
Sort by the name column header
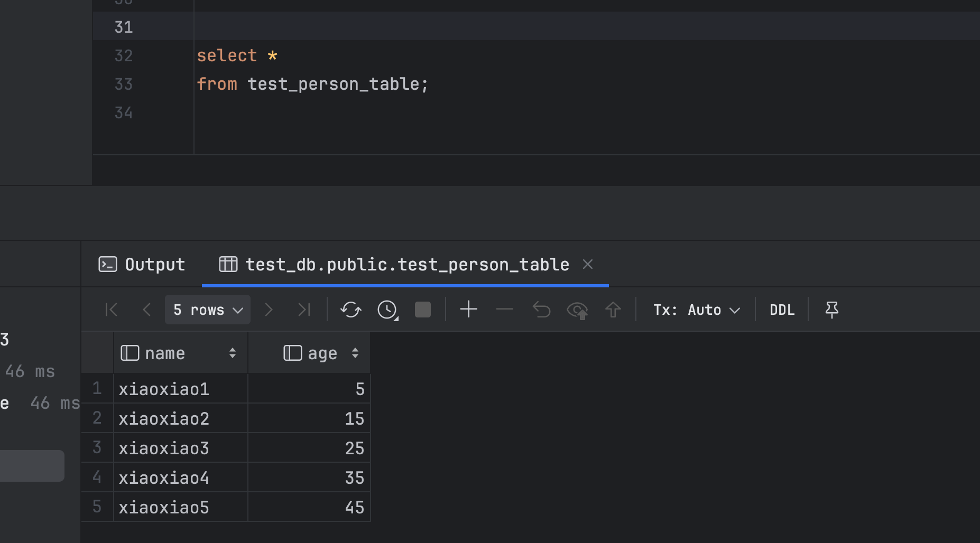tap(181, 353)
